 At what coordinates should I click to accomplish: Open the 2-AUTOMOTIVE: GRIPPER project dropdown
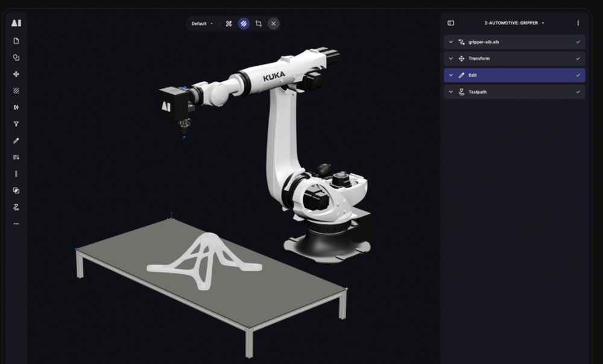pos(514,23)
